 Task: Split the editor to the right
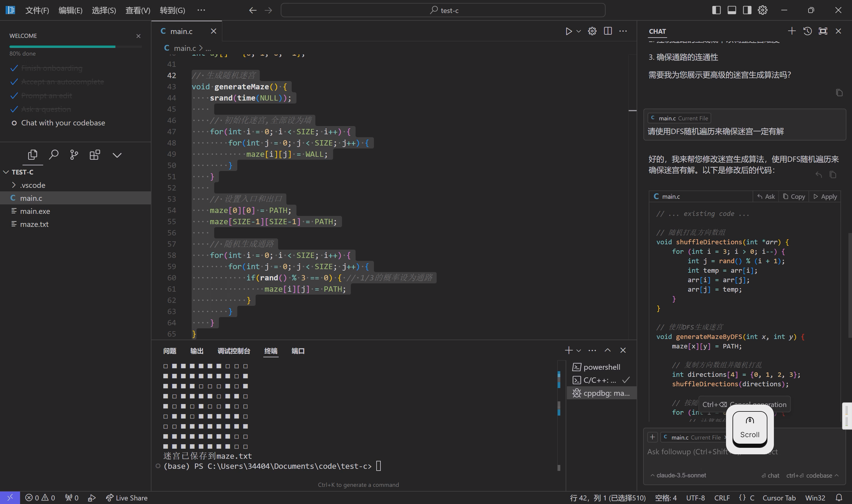point(608,31)
